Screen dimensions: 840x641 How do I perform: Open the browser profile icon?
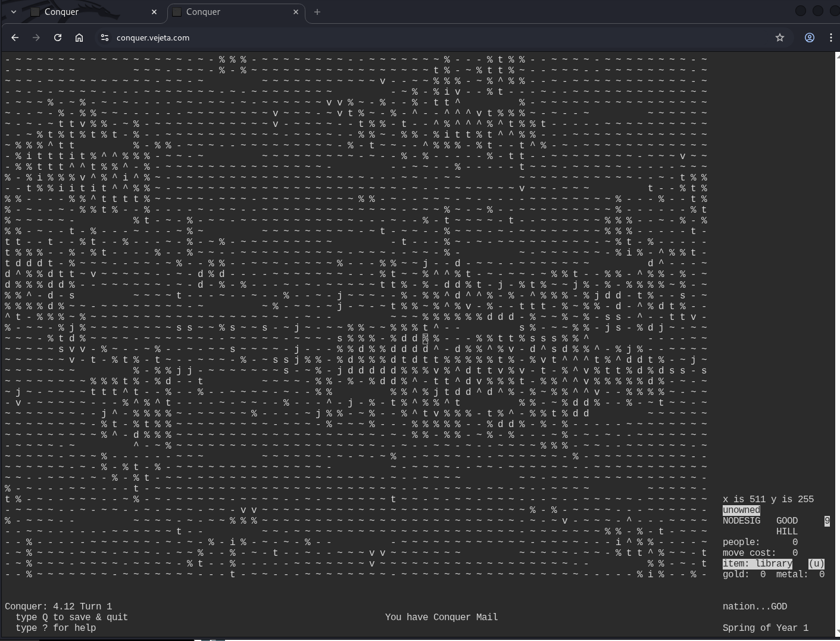coord(810,38)
